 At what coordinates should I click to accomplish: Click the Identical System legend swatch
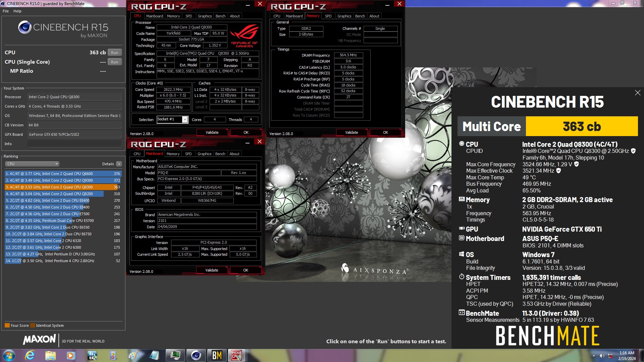pyautogui.click(x=33, y=325)
